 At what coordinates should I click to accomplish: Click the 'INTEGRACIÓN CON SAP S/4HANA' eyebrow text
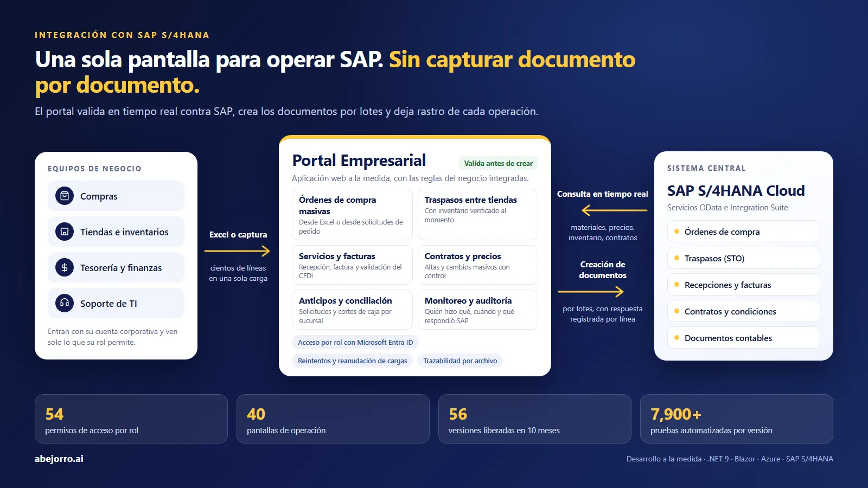click(122, 35)
